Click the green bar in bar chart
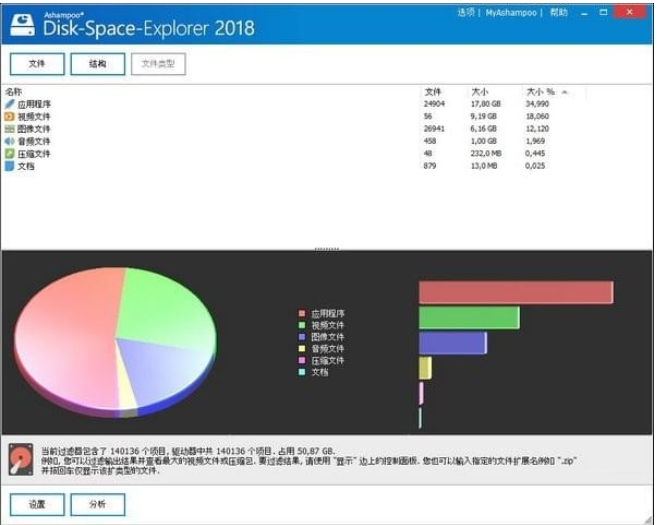The width and height of the screenshot is (657, 525). point(469,318)
